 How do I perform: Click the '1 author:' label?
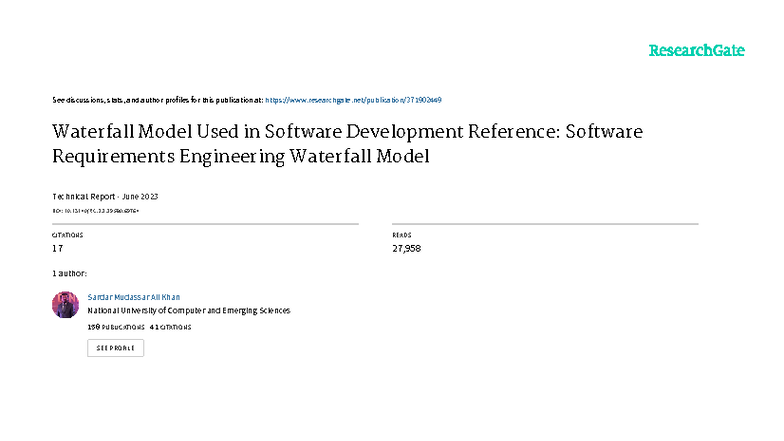tap(70, 274)
